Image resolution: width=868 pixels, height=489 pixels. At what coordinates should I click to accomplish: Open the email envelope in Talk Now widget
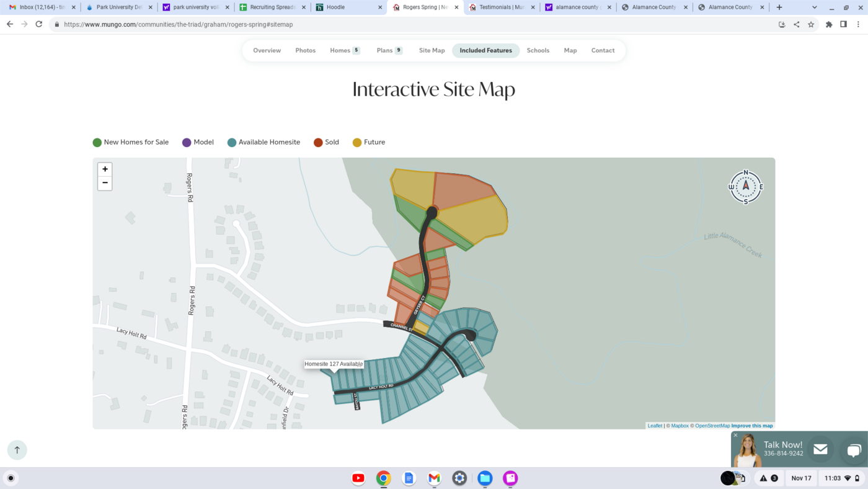[x=820, y=450]
